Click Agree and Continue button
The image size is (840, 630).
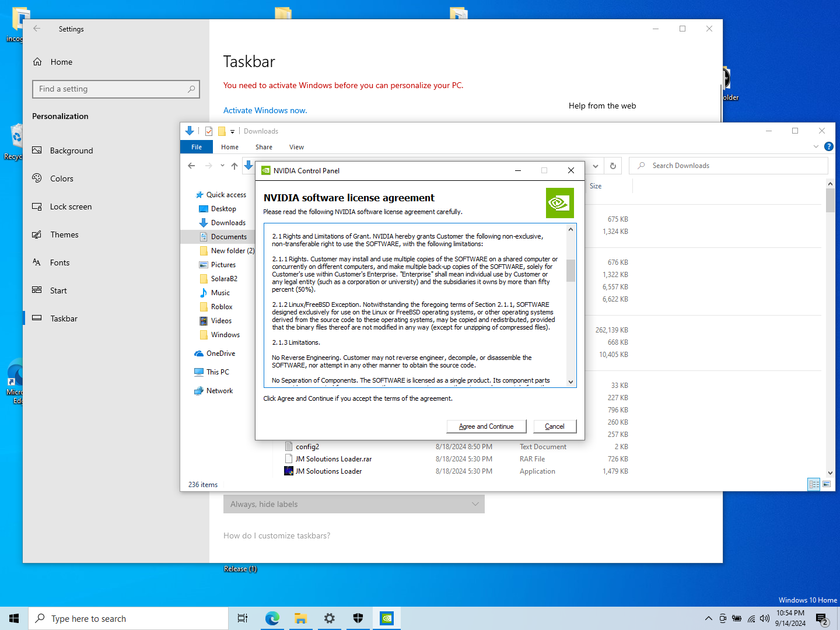coord(487,426)
